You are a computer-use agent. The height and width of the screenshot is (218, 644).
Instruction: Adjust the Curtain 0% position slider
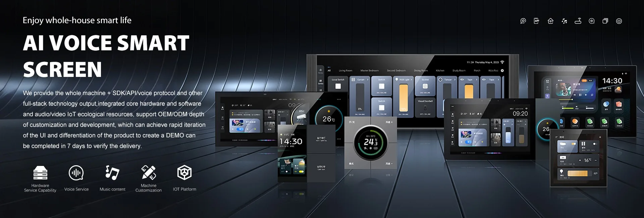tap(360, 98)
